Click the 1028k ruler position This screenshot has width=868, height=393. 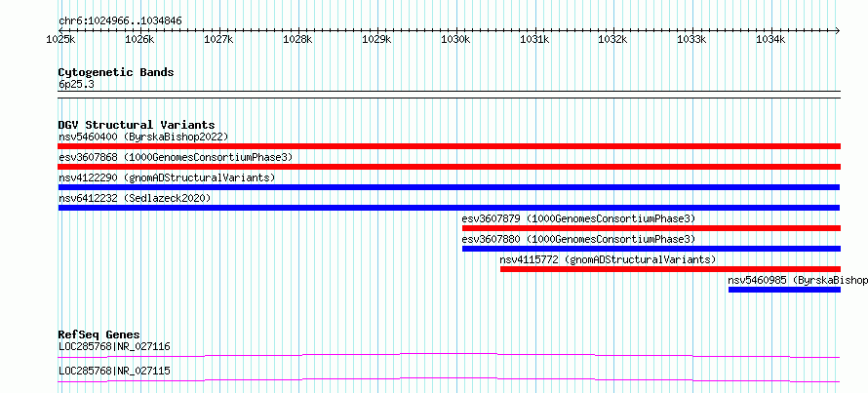(x=299, y=40)
